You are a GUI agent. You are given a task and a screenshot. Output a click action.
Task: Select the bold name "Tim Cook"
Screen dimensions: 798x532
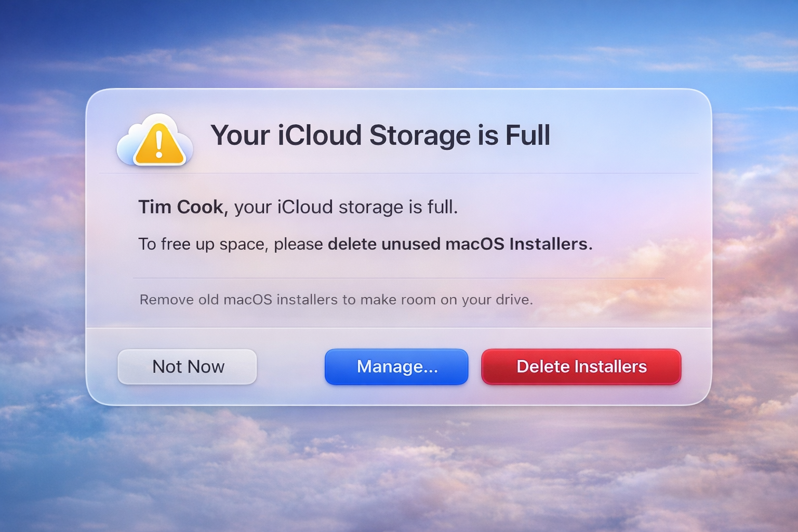[x=180, y=207]
